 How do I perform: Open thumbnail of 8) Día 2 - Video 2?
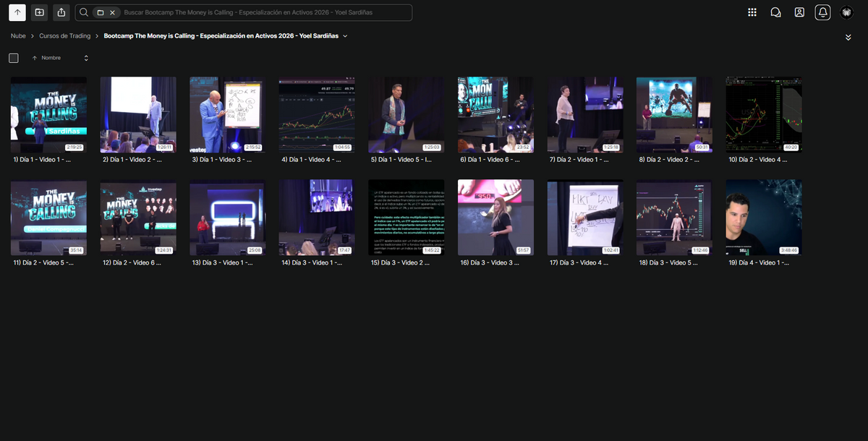pos(674,115)
